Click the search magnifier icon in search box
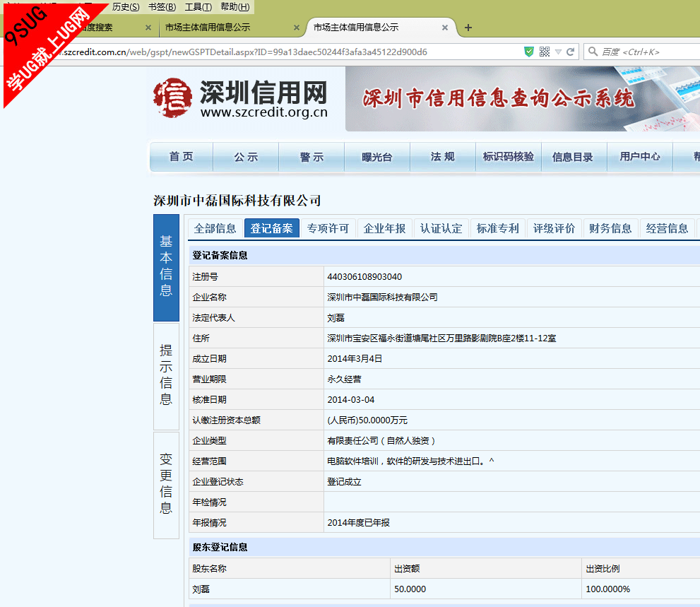This screenshot has height=607, width=700. (x=593, y=52)
